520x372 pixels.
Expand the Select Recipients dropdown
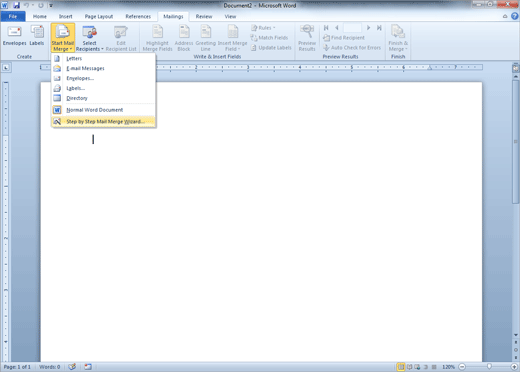point(89,38)
